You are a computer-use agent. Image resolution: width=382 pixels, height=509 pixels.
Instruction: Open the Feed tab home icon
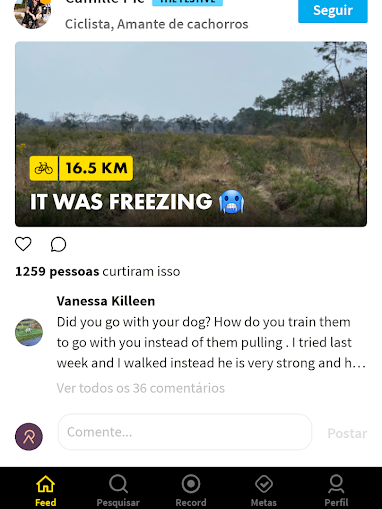pos(46,490)
